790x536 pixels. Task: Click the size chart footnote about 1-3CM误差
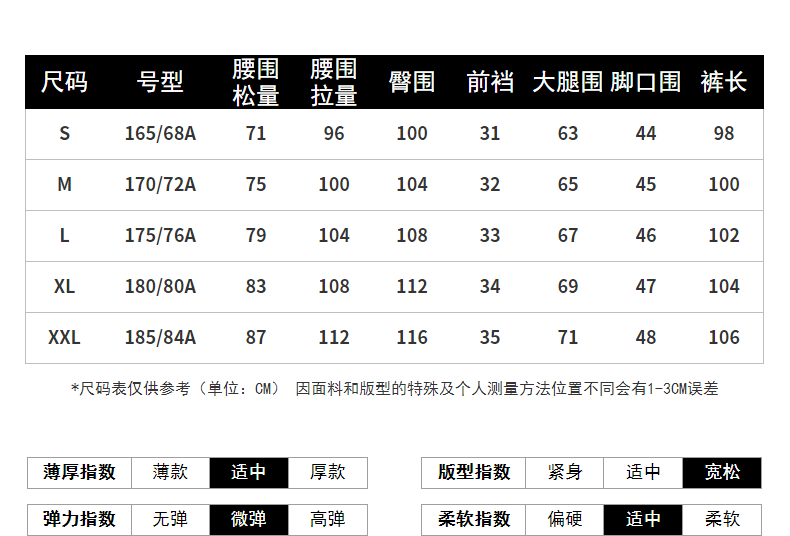tap(394, 389)
